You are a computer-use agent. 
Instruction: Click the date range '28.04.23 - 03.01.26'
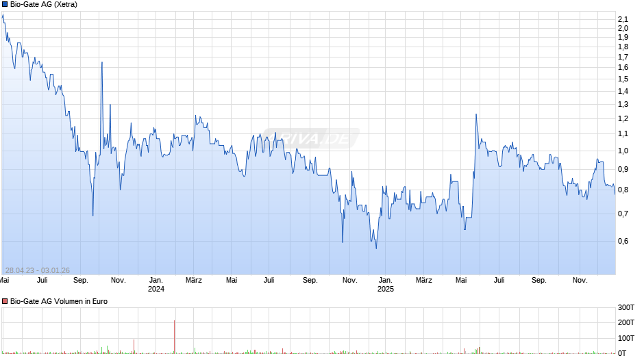38,270
